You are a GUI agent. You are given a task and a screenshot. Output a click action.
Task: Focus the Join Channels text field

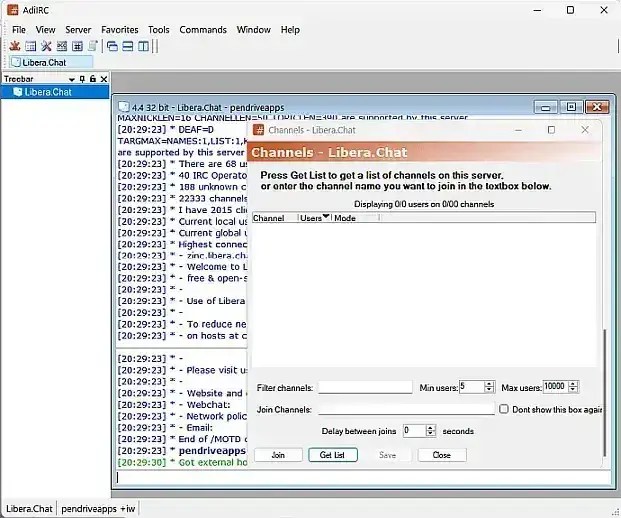pyautogui.click(x=406, y=409)
